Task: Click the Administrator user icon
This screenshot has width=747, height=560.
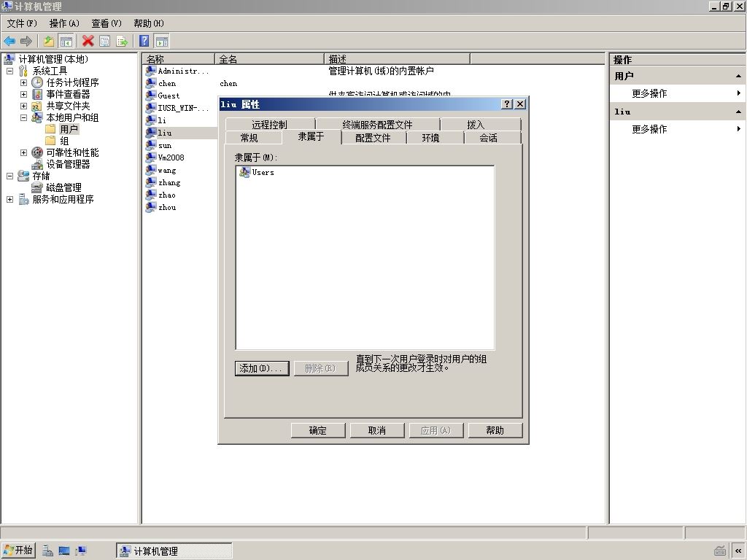Action: click(151, 71)
